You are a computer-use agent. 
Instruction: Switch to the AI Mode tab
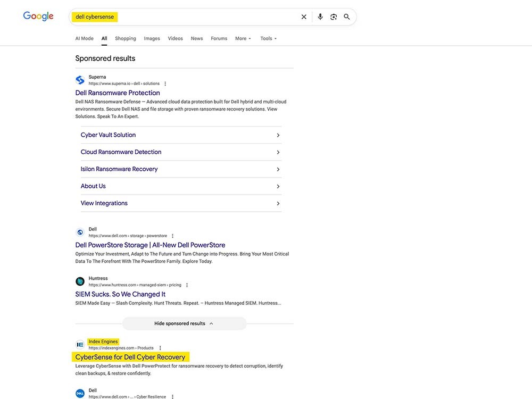(x=84, y=38)
